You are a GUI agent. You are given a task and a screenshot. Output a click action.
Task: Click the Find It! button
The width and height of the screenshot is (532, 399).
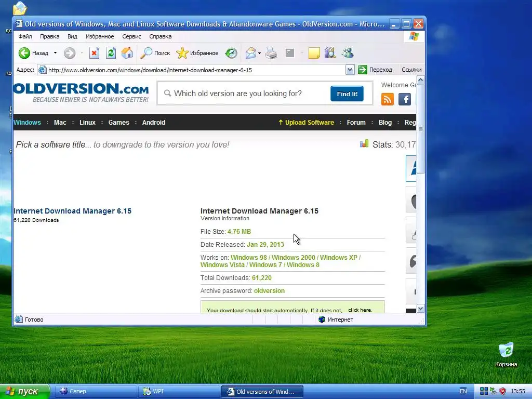(x=347, y=94)
